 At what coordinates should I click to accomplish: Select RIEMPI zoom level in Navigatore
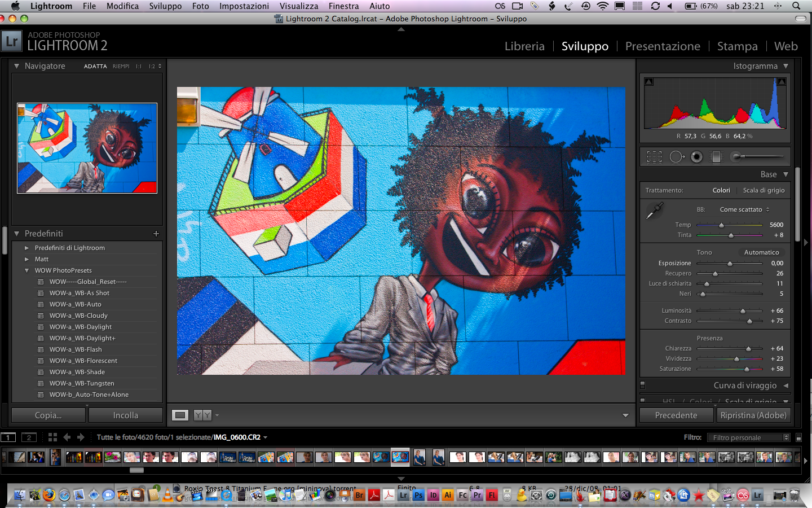121,66
